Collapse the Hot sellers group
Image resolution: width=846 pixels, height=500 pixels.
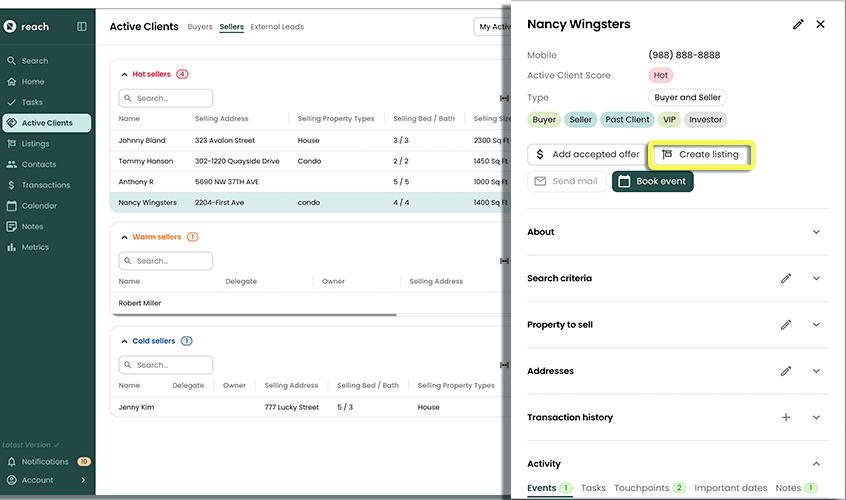coord(124,75)
